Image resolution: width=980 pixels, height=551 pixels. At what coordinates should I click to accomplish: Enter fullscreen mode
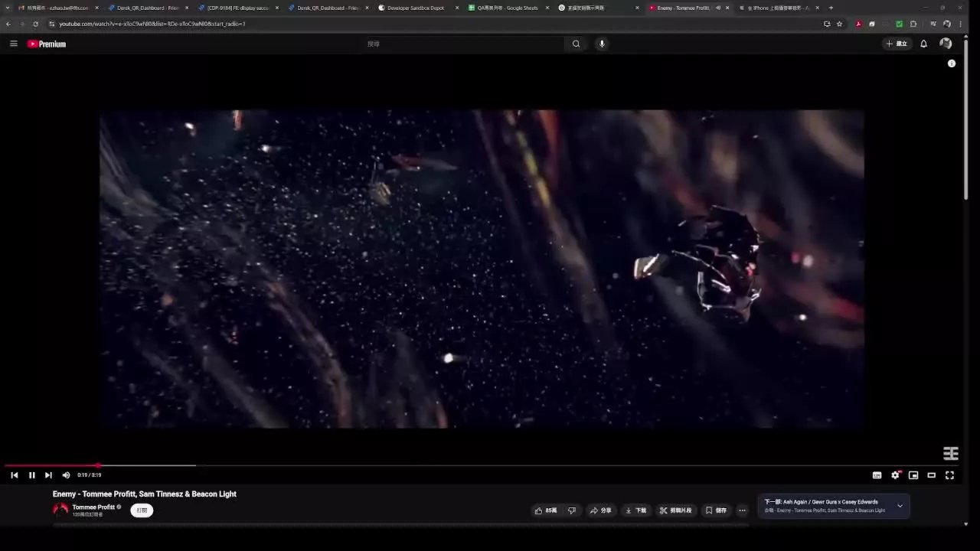pyautogui.click(x=949, y=475)
